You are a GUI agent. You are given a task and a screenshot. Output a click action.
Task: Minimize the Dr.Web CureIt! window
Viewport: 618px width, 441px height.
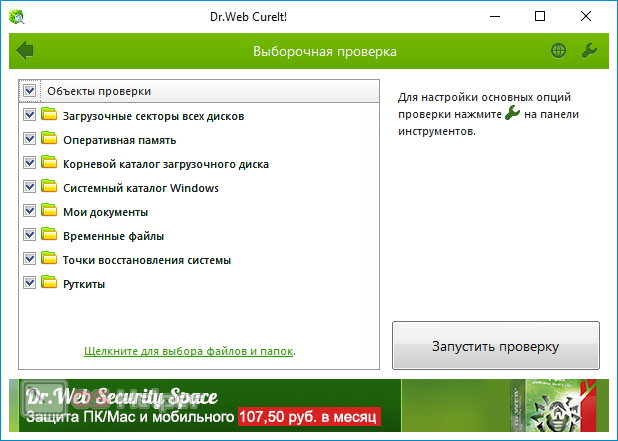pos(495,17)
